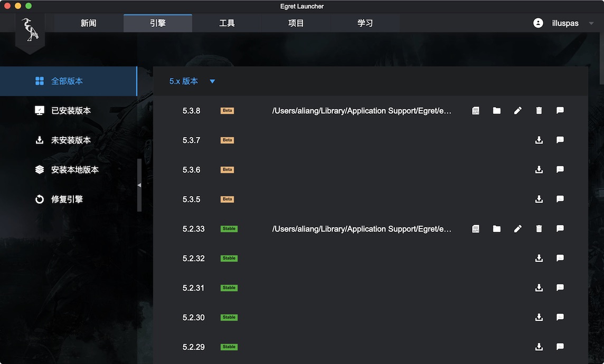Click the Stable badge for 5.2.33

(229, 229)
